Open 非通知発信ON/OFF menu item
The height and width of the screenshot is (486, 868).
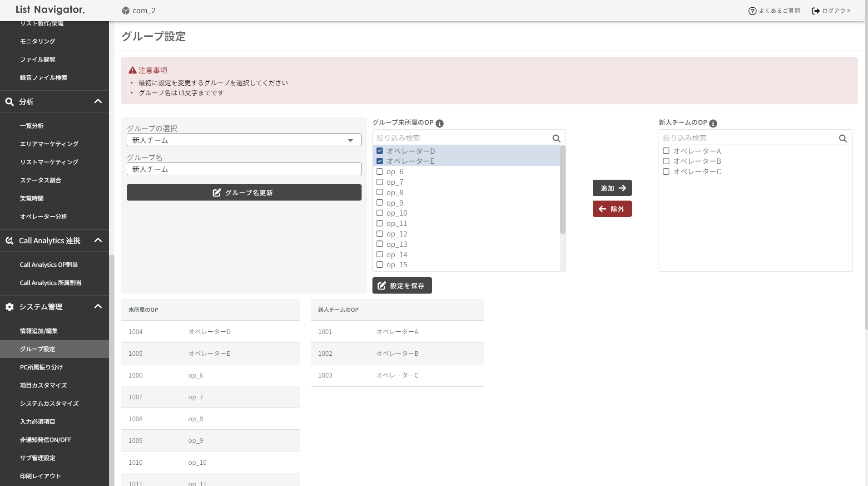(45, 440)
